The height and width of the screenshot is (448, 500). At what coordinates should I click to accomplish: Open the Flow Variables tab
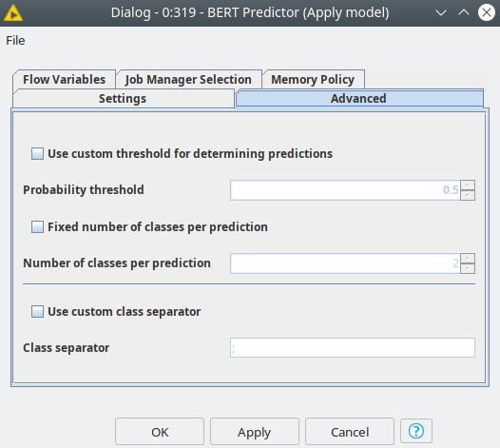[x=64, y=80]
